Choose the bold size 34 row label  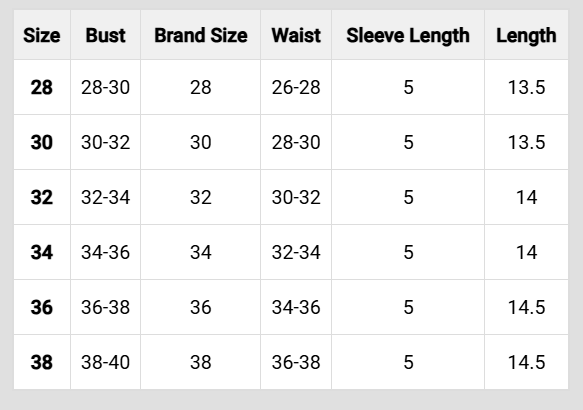(x=42, y=252)
